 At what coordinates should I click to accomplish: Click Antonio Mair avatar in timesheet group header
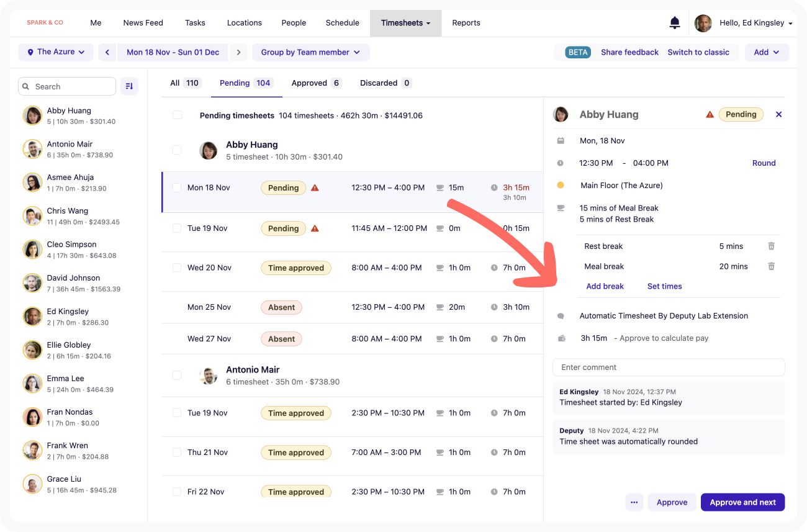point(209,375)
